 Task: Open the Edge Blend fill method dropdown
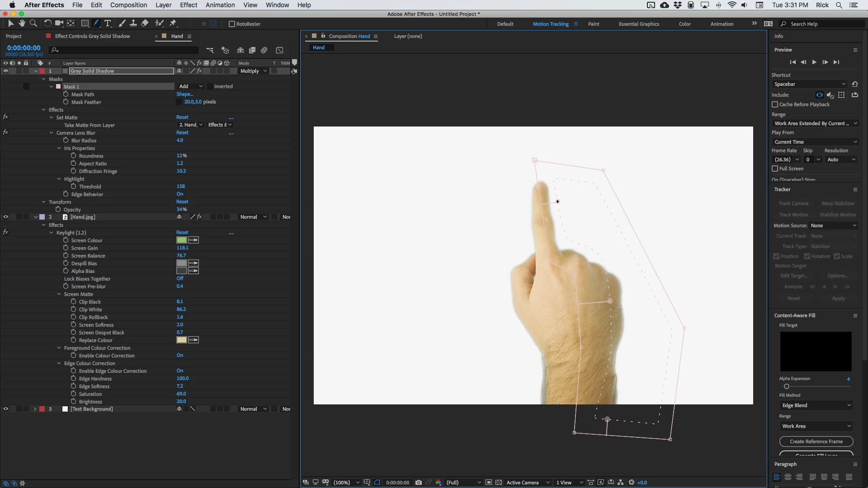point(816,405)
